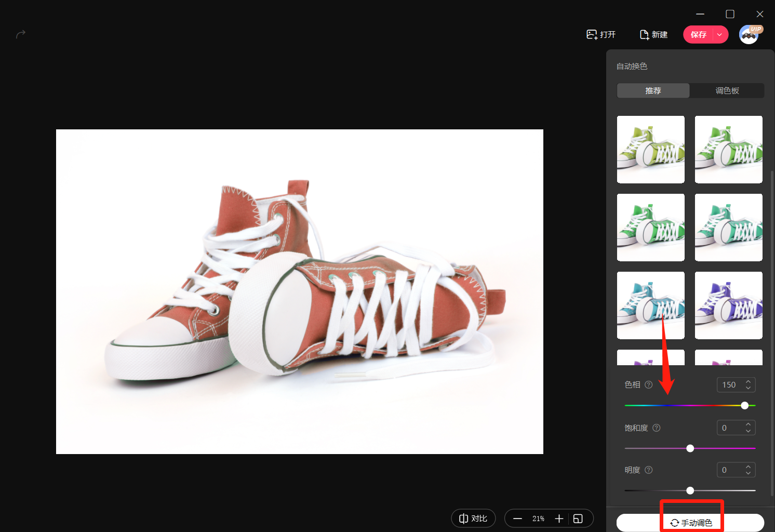Zoom in with the plus icon
Viewport: 775px width, 532px height.
pos(559,518)
